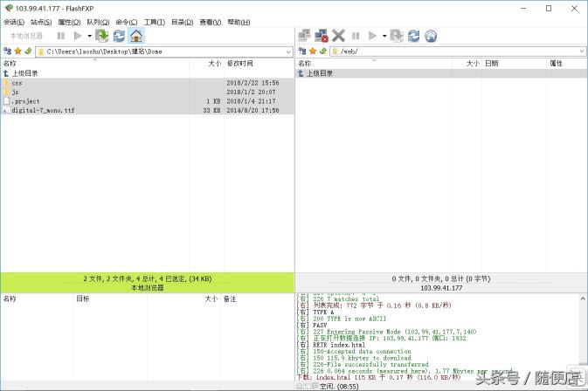Select the js folder
The width and height of the screenshot is (588, 391).
tap(148, 92)
